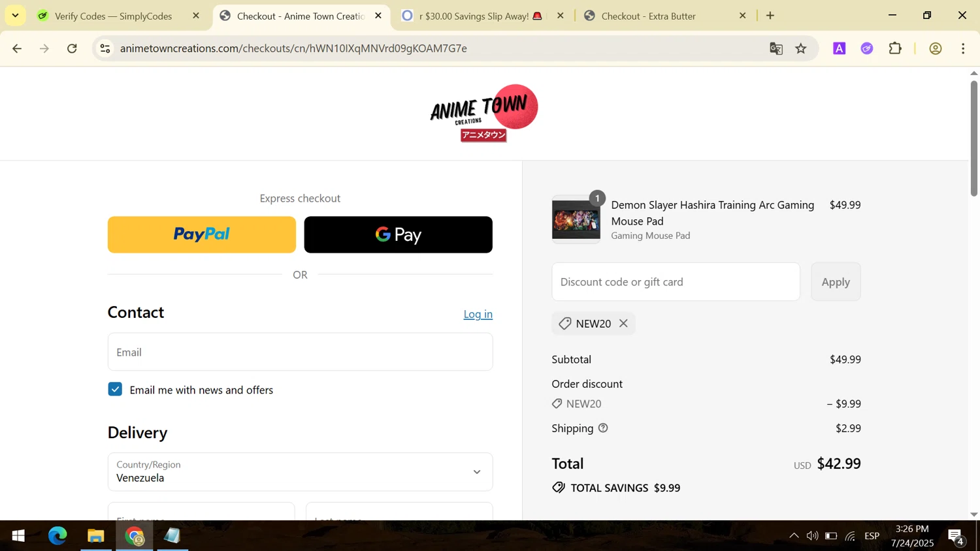Open the tab search dropdown arrow
This screenshot has width=980, height=551.
click(x=15, y=15)
